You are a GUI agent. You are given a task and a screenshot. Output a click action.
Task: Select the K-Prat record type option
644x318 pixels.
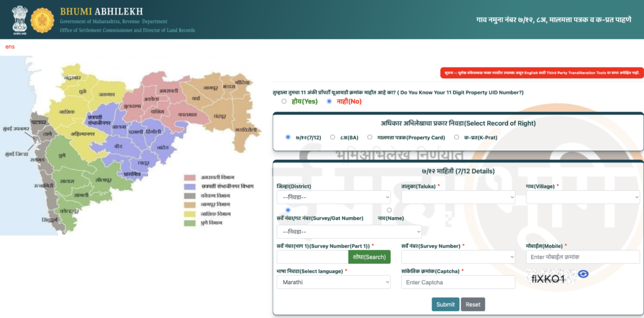point(457,137)
